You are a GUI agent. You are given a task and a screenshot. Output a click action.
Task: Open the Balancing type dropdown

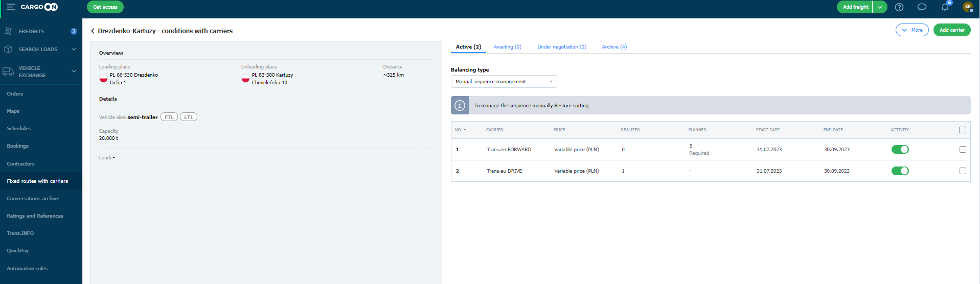point(504,82)
